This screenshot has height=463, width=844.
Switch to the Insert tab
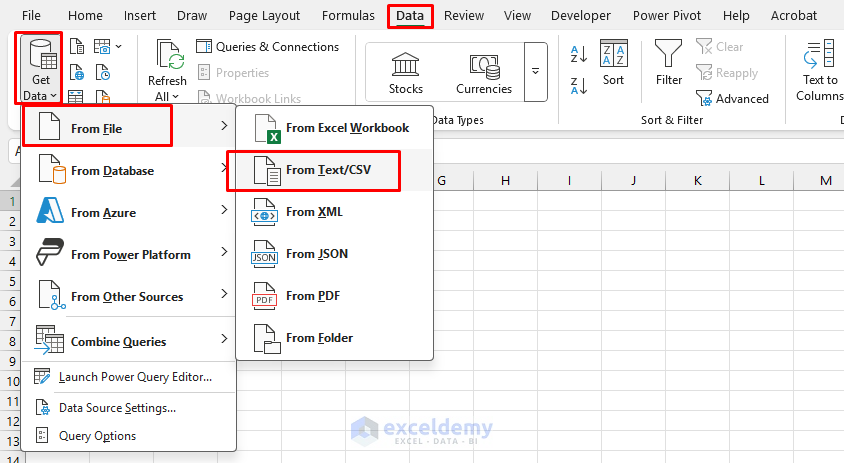coord(139,16)
